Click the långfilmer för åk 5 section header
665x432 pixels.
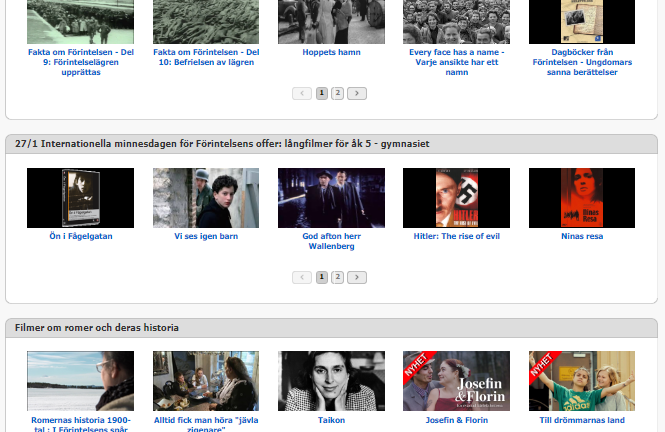(331, 144)
